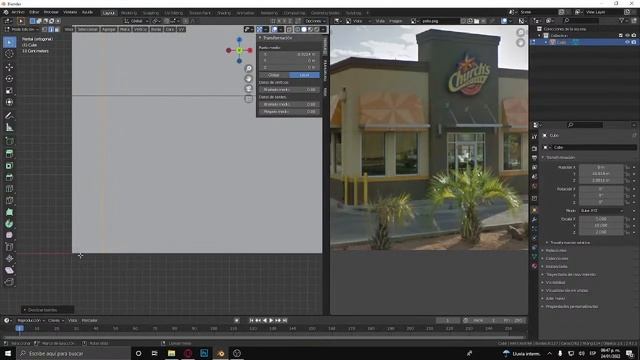This screenshot has width=640, height=360.
Task: Toggle camera view gizmo in viewport
Action: coord(249,89)
